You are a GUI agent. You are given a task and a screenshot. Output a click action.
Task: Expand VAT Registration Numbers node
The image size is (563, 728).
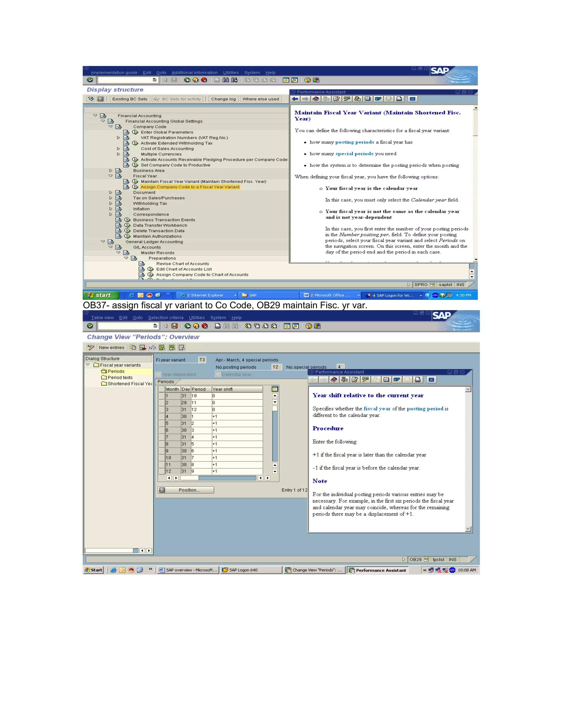point(118,138)
